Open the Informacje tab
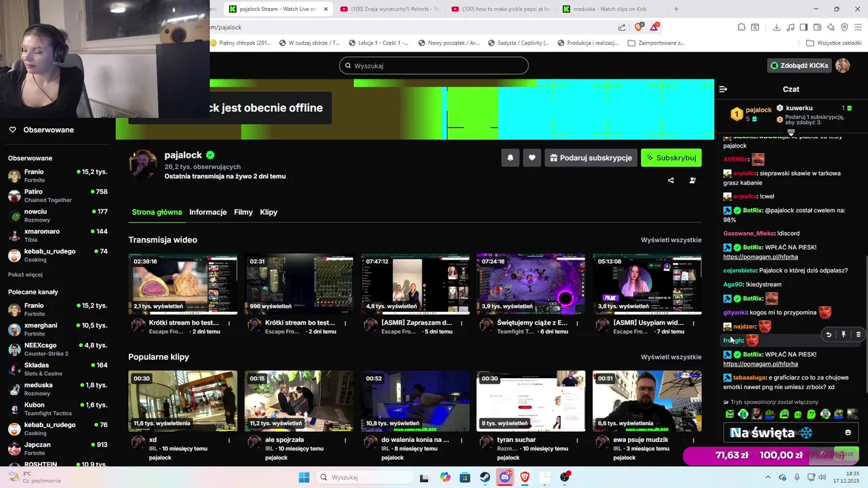The height and width of the screenshot is (488, 868). tap(208, 212)
